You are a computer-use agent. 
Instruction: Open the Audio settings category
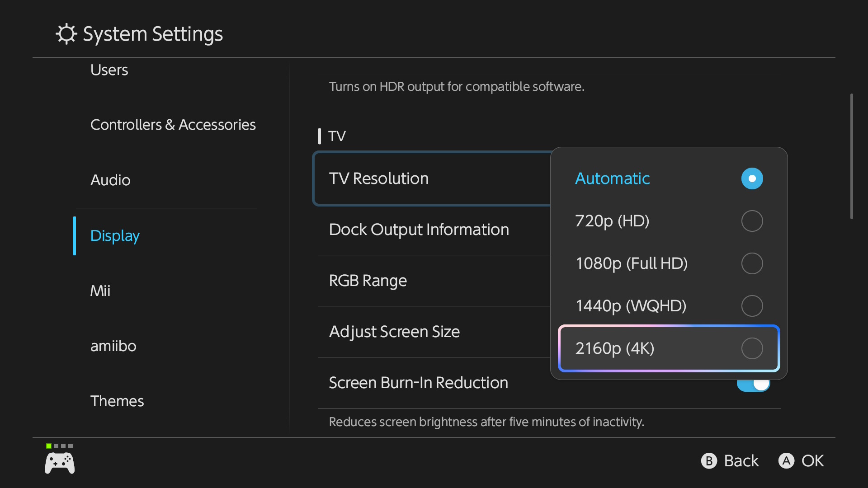pyautogui.click(x=110, y=180)
